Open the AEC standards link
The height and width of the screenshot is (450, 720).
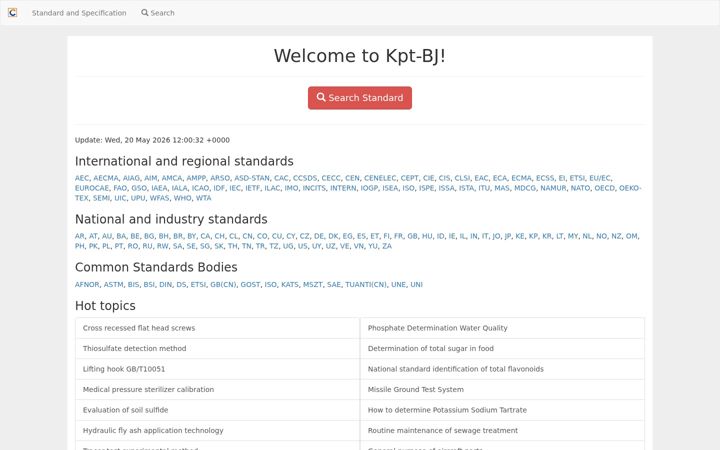pyautogui.click(x=82, y=178)
